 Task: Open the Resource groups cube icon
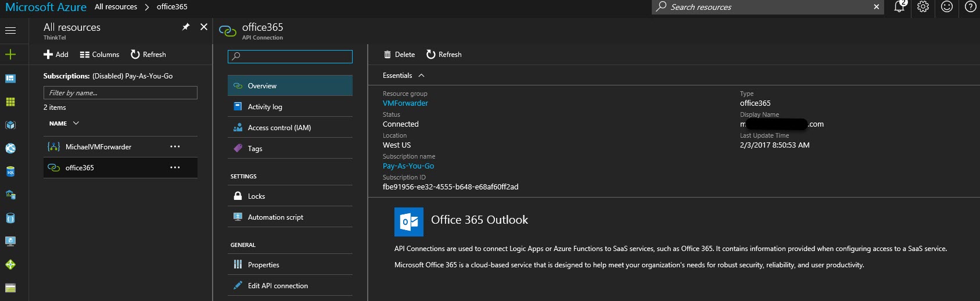[x=10, y=125]
